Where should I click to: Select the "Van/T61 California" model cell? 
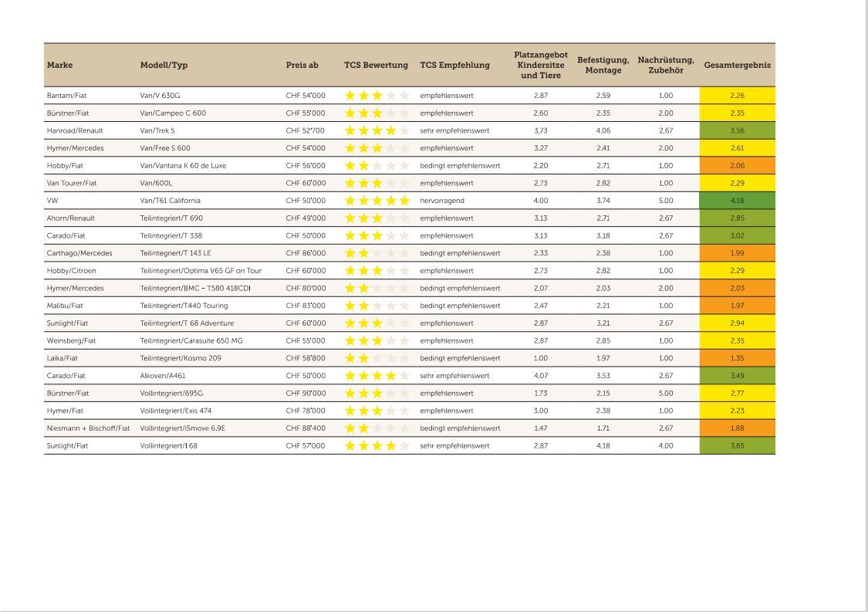171,201
